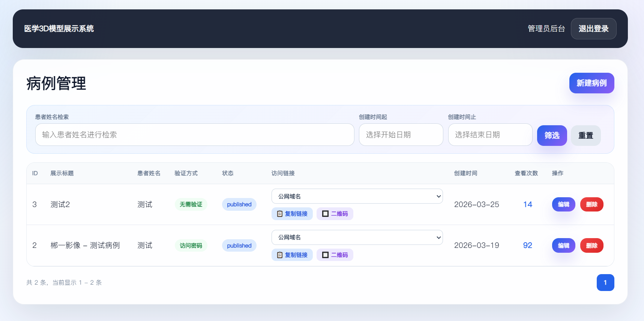This screenshot has height=321, width=644.
Task: Click clipboard icon in row 3 复制链接
Action: click(x=280, y=214)
